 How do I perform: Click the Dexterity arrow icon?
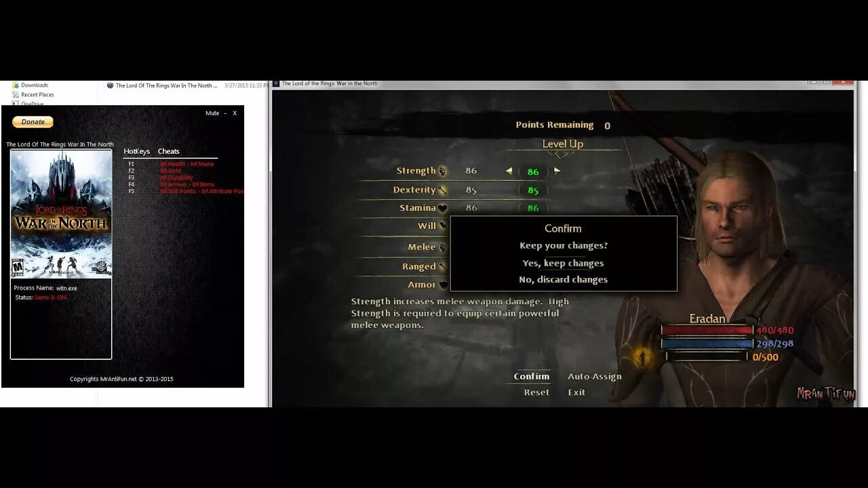tap(443, 190)
